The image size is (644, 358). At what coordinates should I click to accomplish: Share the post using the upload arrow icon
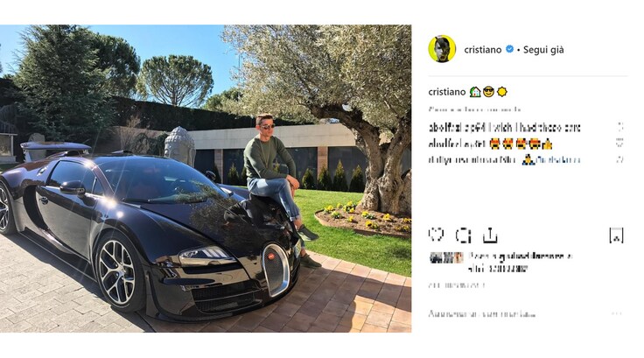tap(490, 235)
